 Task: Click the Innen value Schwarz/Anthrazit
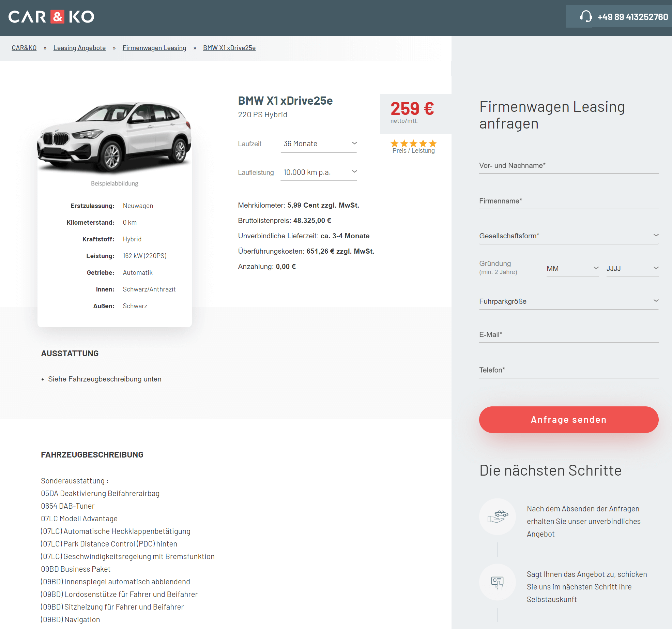[149, 289]
